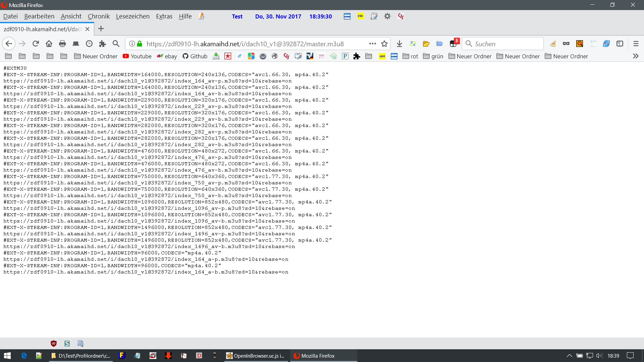Click the translate page icon
Viewport: 644px width, 362px height.
click(413, 44)
